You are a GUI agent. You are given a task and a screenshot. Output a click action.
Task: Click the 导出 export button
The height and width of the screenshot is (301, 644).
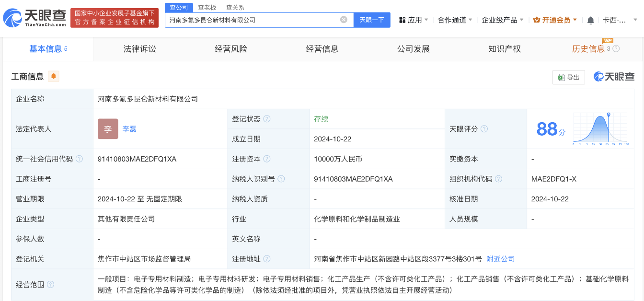(569, 77)
